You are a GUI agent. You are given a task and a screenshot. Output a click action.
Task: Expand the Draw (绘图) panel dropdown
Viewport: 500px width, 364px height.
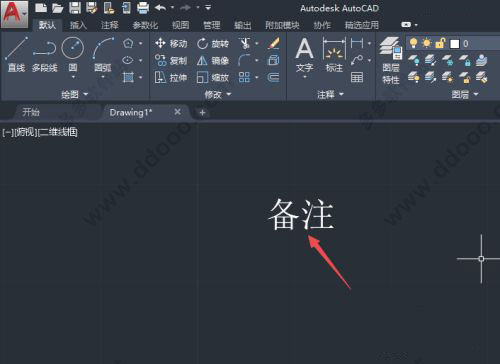pos(75,95)
